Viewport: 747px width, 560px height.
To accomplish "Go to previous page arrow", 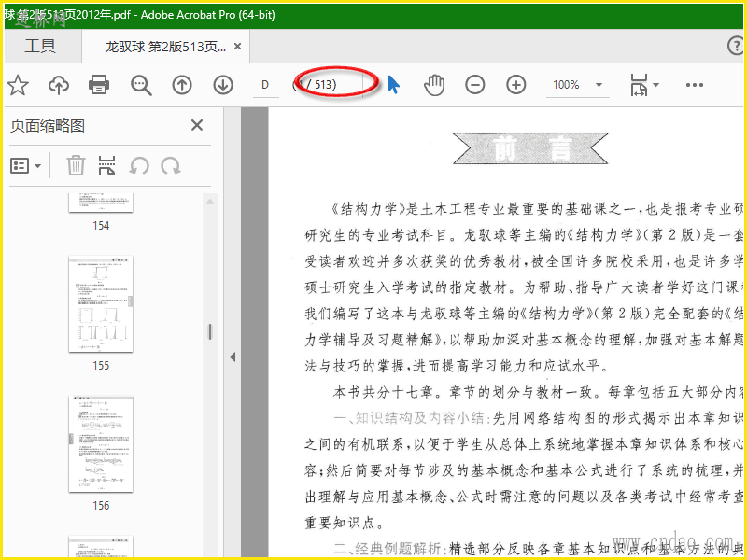I will pyautogui.click(x=182, y=85).
